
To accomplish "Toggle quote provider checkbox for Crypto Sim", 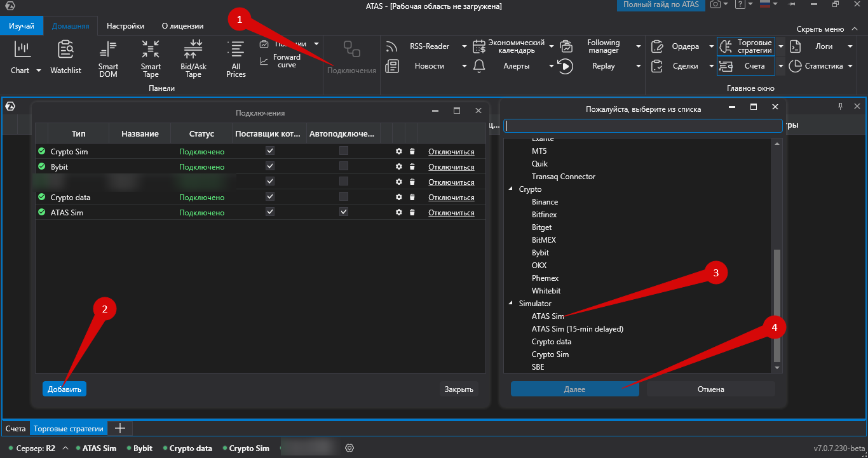I will (270, 151).
